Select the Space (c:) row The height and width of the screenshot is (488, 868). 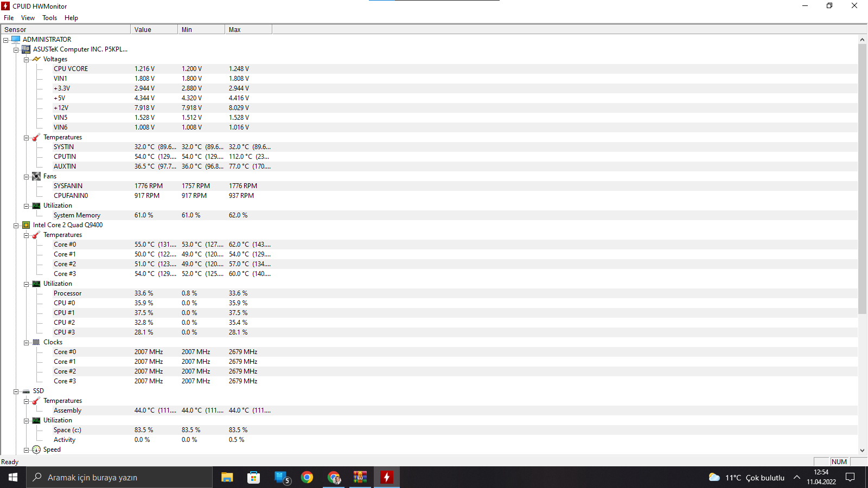[429, 430]
